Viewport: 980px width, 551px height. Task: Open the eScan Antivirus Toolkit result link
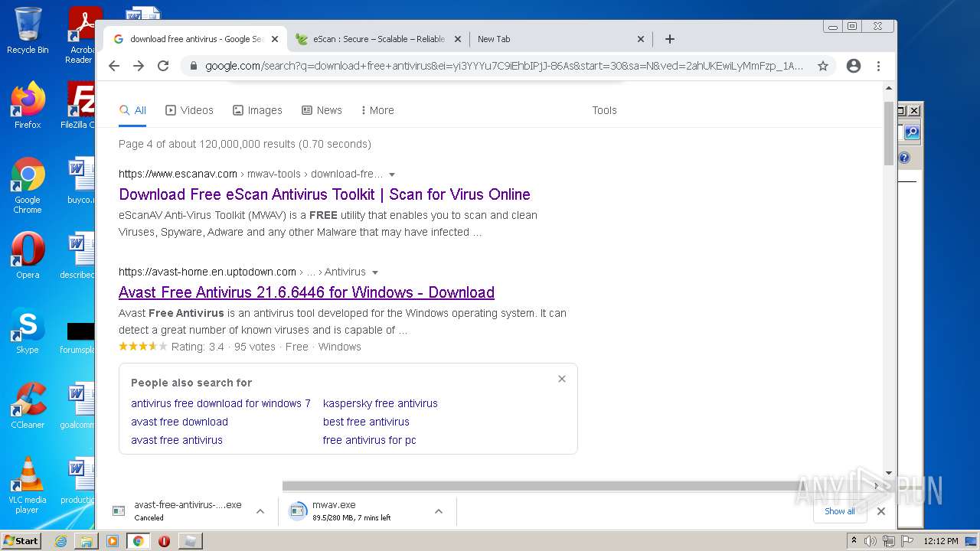point(325,194)
